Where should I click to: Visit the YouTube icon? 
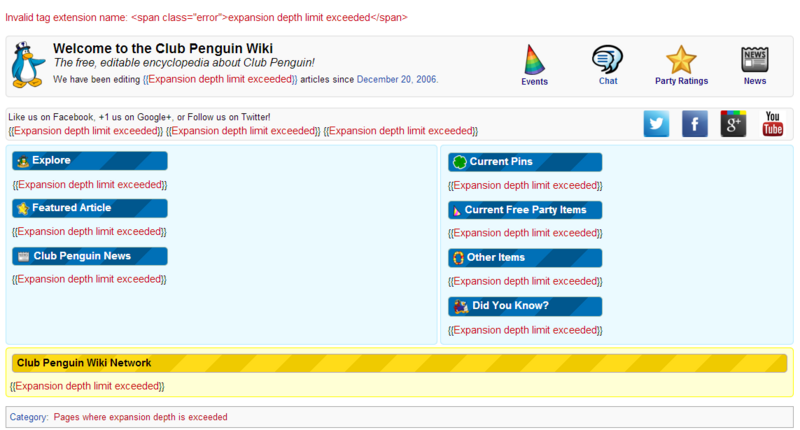coord(772,123)
